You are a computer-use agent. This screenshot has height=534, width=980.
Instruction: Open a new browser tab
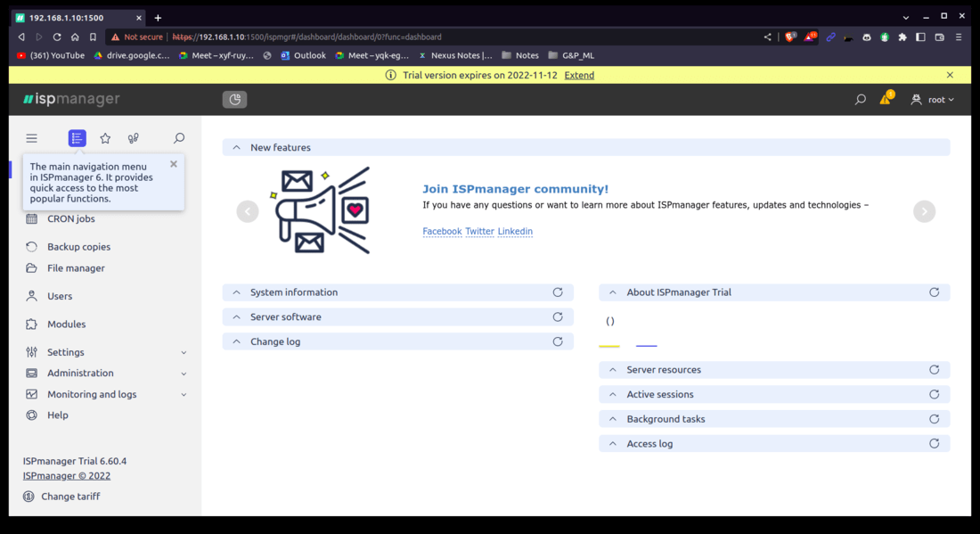tap(158, 18)
